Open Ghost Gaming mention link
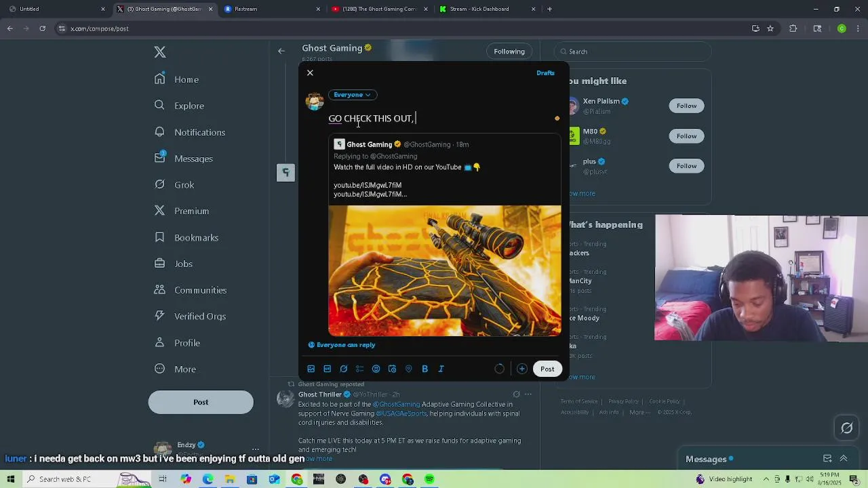This screenshot has width=868, height=488. click(x=397, y=405)
